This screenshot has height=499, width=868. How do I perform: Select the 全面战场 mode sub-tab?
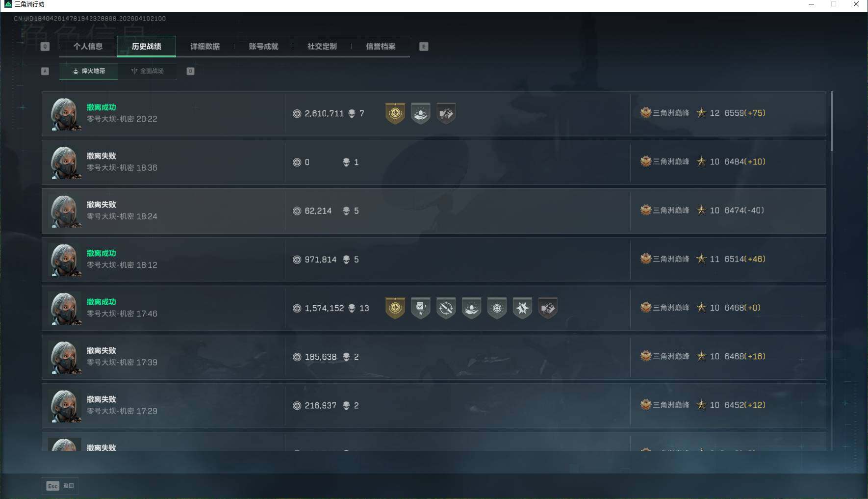pyautogui.click(x=147, y=71)
